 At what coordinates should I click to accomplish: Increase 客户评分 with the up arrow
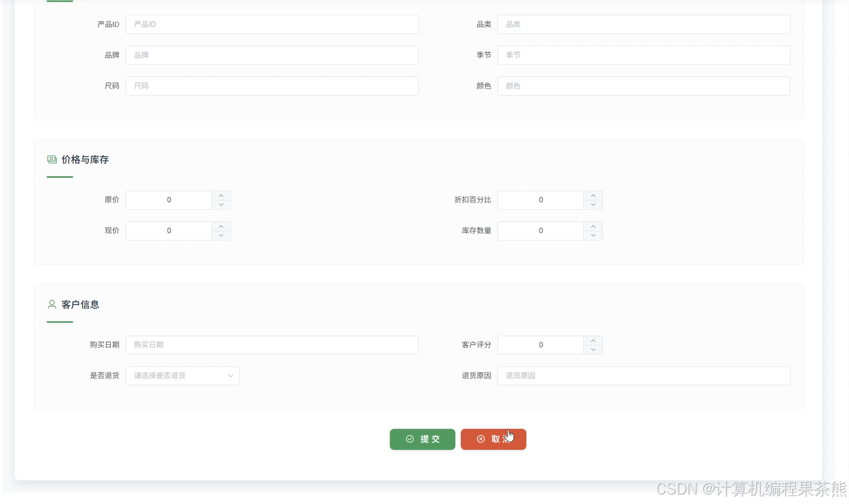593,341
